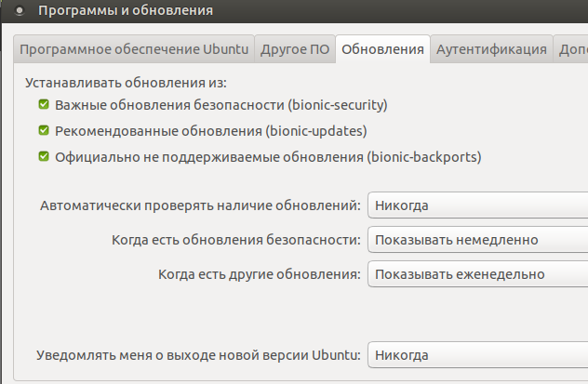This screenshot has height=384, width=588.
Task: Toggle the bionic-security updates checkbox
Action: tap(44, 105)
